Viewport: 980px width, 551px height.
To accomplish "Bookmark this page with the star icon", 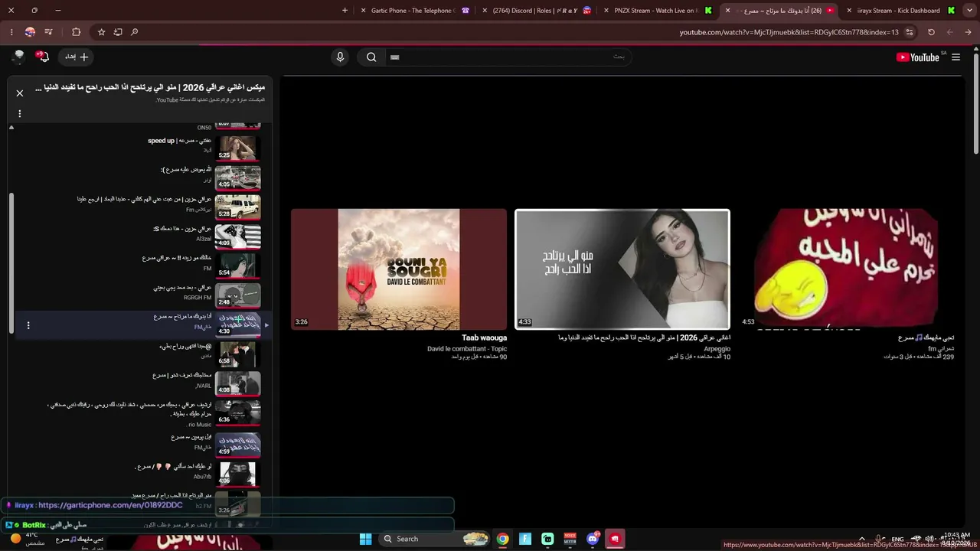I will [x=101, y=32].
